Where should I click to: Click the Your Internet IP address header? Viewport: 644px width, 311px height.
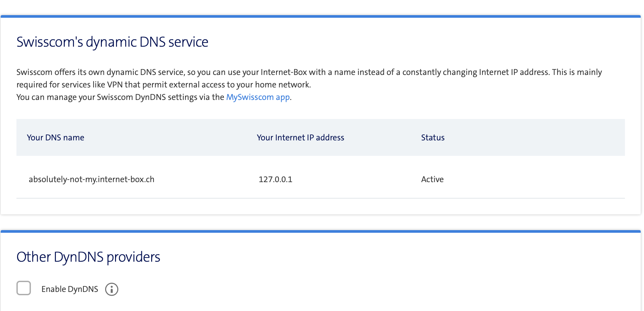coord(300,137)
